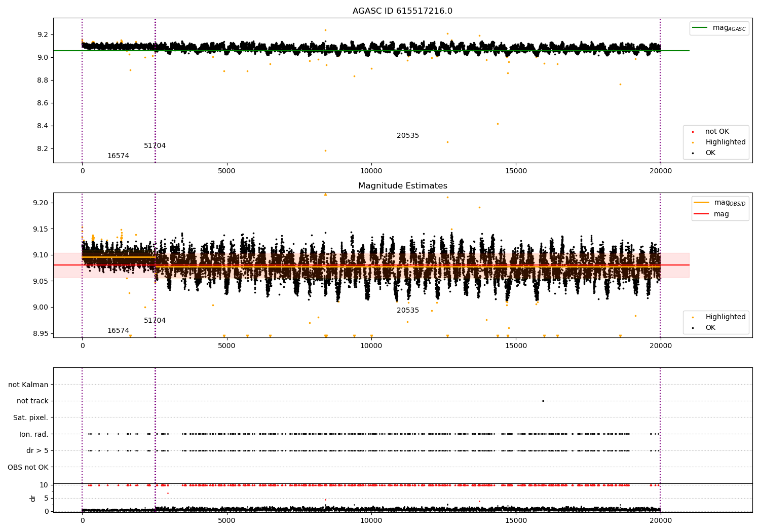760x532 pixels.
Task: Click the 'OBS not OK' row label
Action: click(28, 467)
